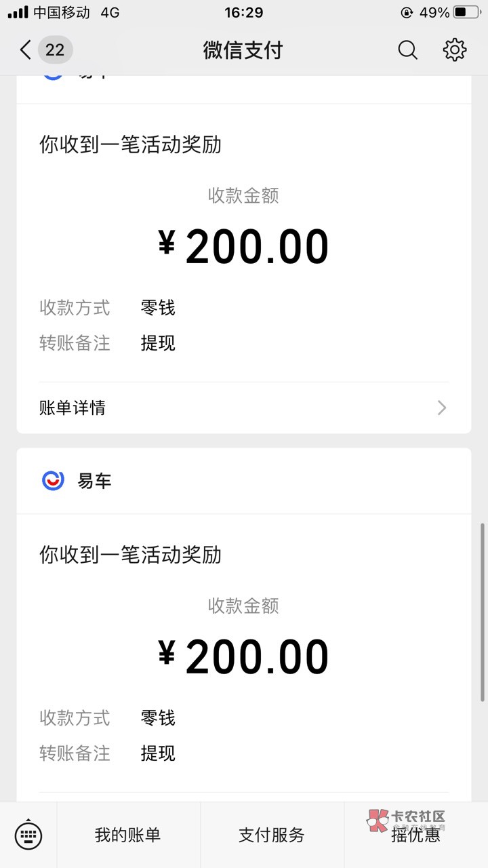Open the 我的账单 menu

click(x=128, y=835)
